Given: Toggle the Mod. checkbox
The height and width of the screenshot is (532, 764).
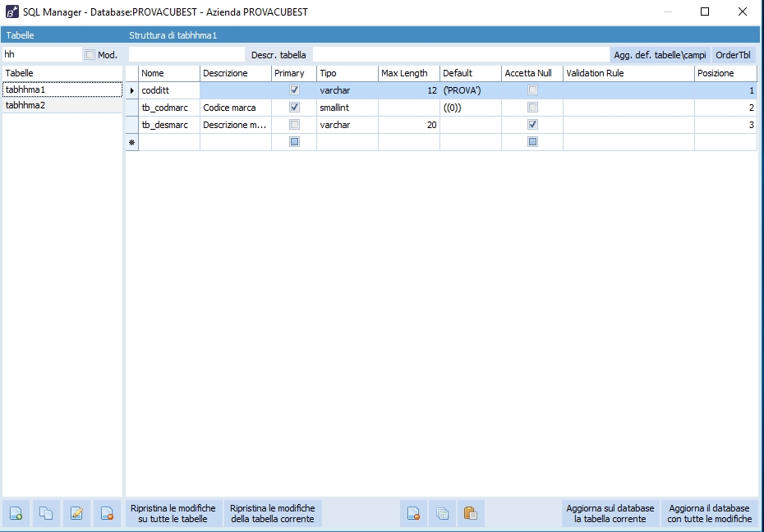Looking at the screenshot, I should tap(90, 55).
